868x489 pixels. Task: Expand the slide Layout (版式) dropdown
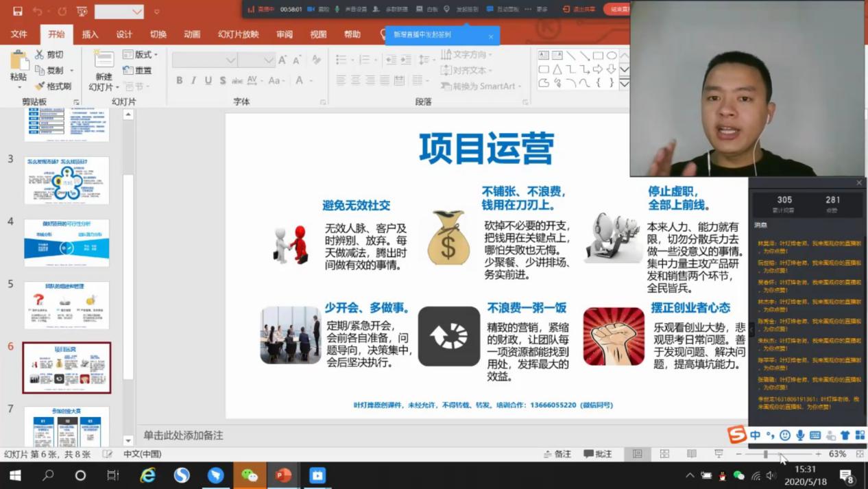click(141, 55)
